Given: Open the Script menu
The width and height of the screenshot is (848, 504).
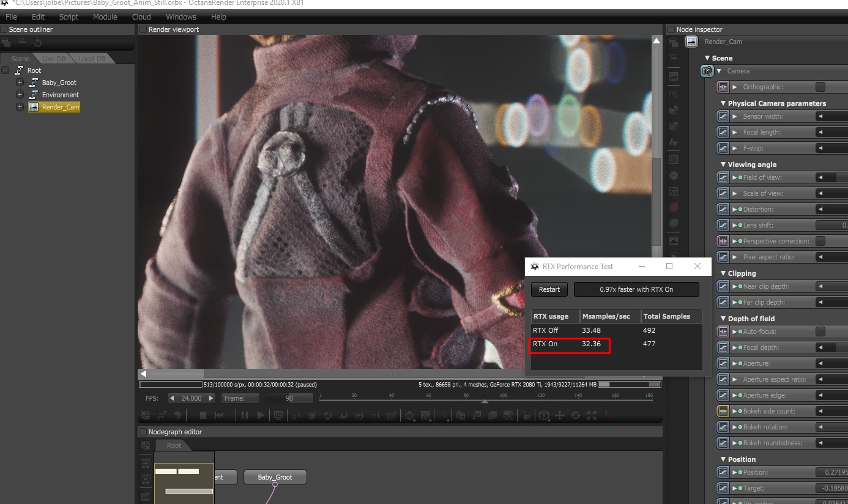Looking at the screenshot, I should coord(69,17).
